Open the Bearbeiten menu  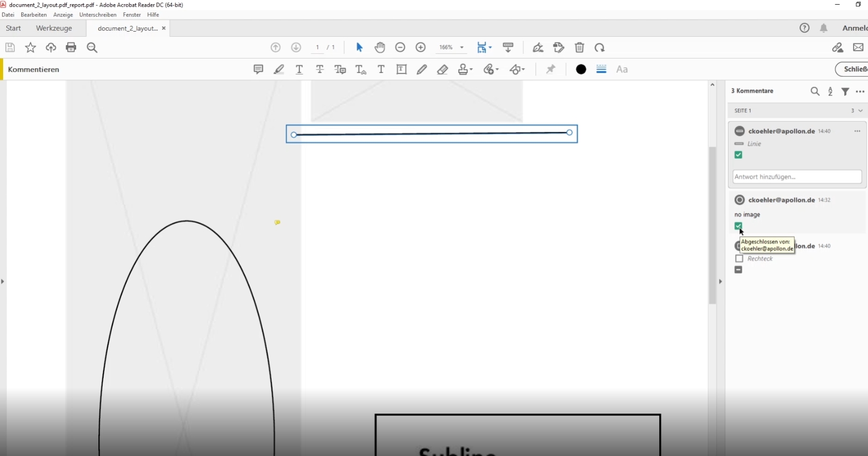(34, 15)
